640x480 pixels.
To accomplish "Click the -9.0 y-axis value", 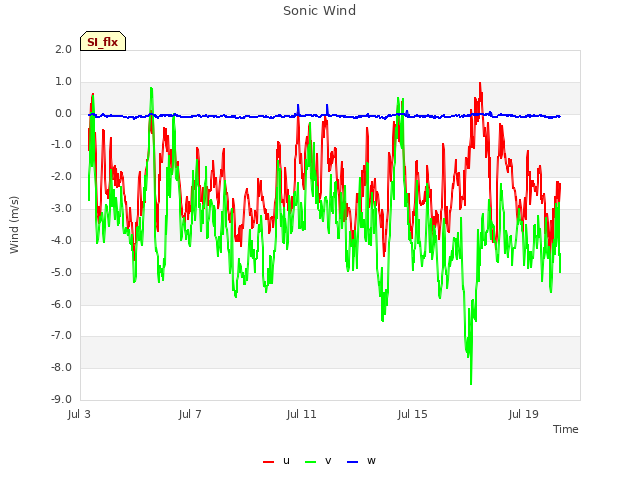I will (61, 399).
